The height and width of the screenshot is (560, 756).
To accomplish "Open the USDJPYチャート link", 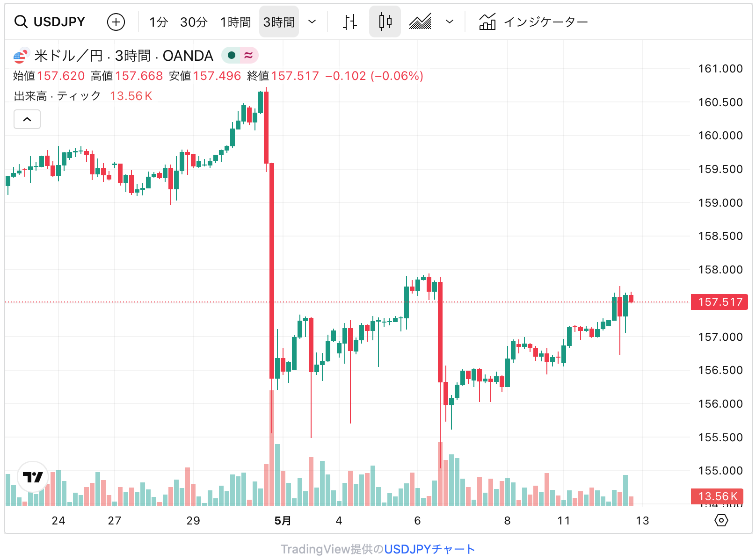I will click(x=429, y=549).
